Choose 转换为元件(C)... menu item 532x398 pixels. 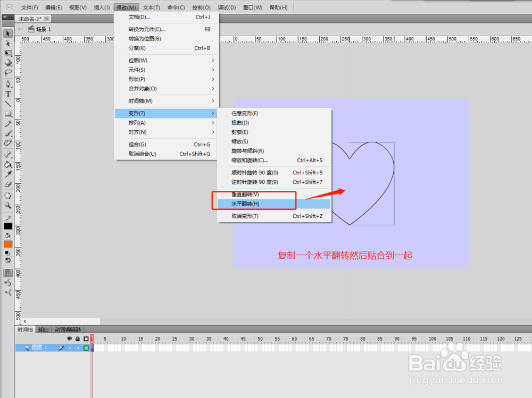click(167, 29)
